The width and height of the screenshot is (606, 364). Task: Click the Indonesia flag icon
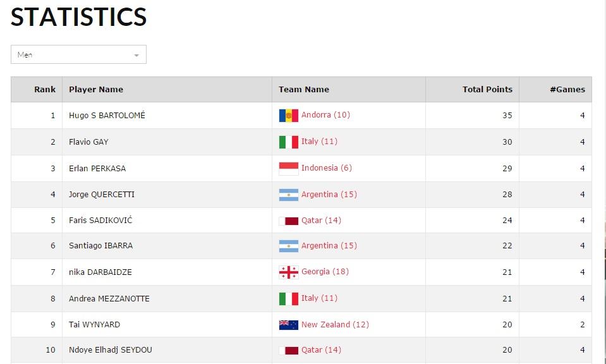coord(288,169)
